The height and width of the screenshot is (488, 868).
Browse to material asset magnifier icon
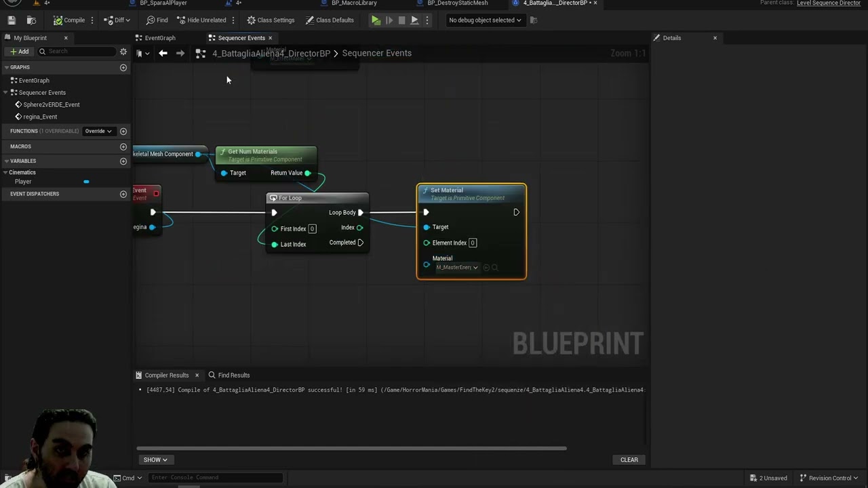494,268
